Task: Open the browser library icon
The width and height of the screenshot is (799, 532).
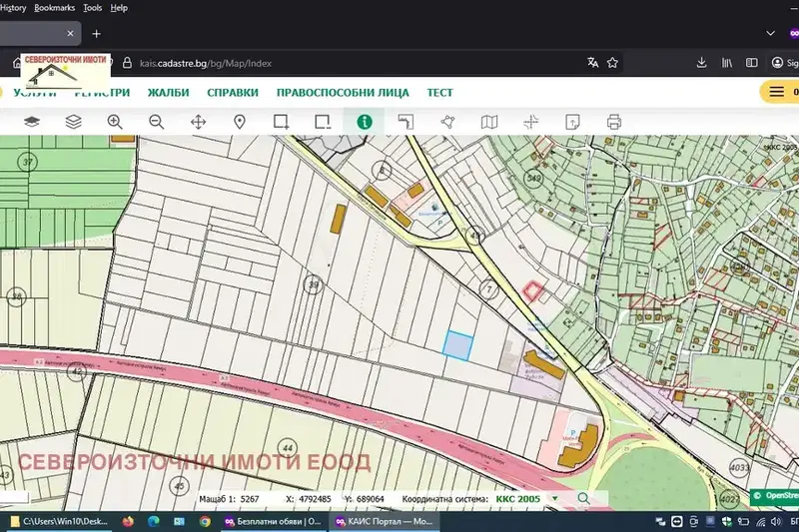Action: 727,63
